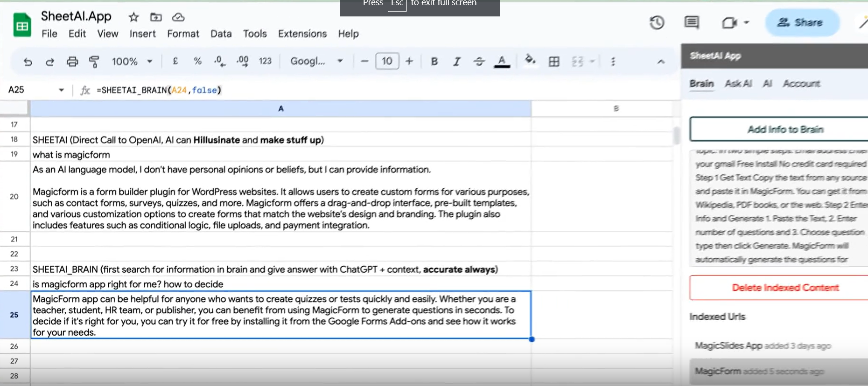This screenshot has height=386, width=868.
Task: Open the Format menu
Action: 183,34
